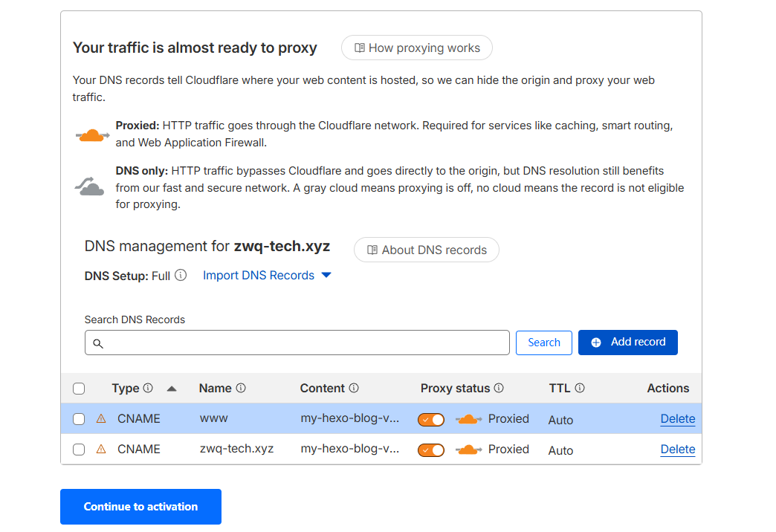This screenshot has width=776, height=532.
Task: Toggle proxy off for the www record
Action: tap(431, 420)
